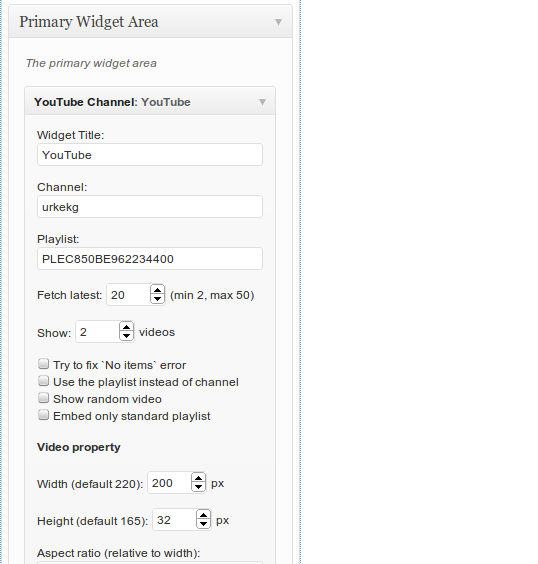Collapse the YouTube Channel widget arrow
This screenshot has height=564, width=538.
click(262, 102)
